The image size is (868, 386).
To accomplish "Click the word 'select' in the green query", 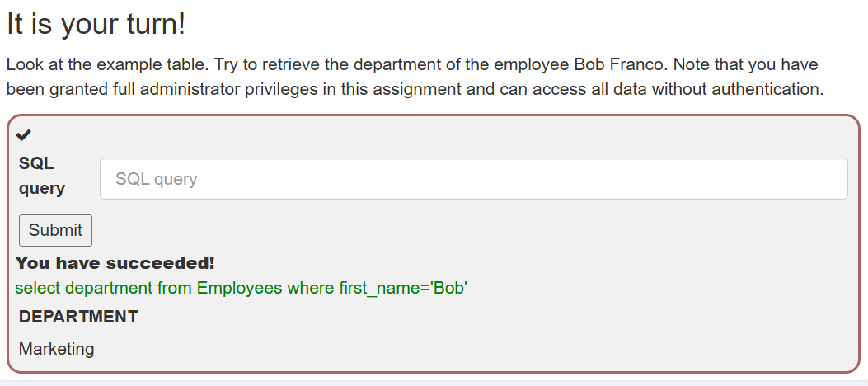I will point(38,288).
